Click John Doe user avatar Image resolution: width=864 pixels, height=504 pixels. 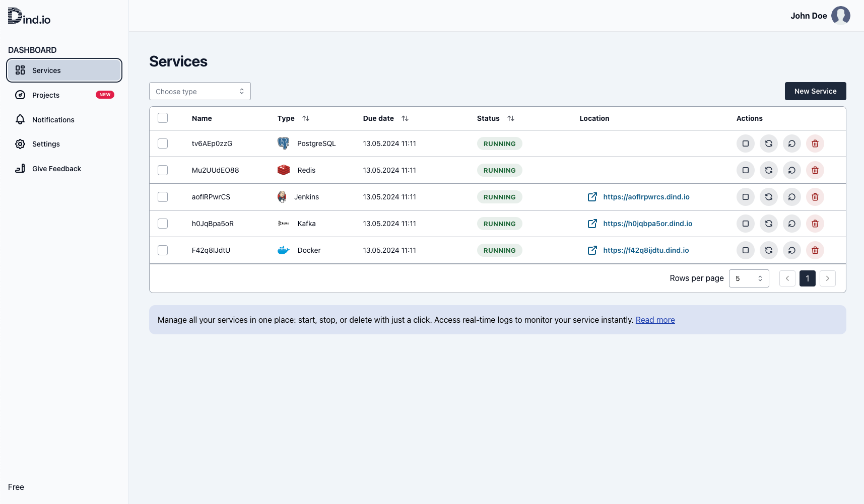click(x=840, y=16)
